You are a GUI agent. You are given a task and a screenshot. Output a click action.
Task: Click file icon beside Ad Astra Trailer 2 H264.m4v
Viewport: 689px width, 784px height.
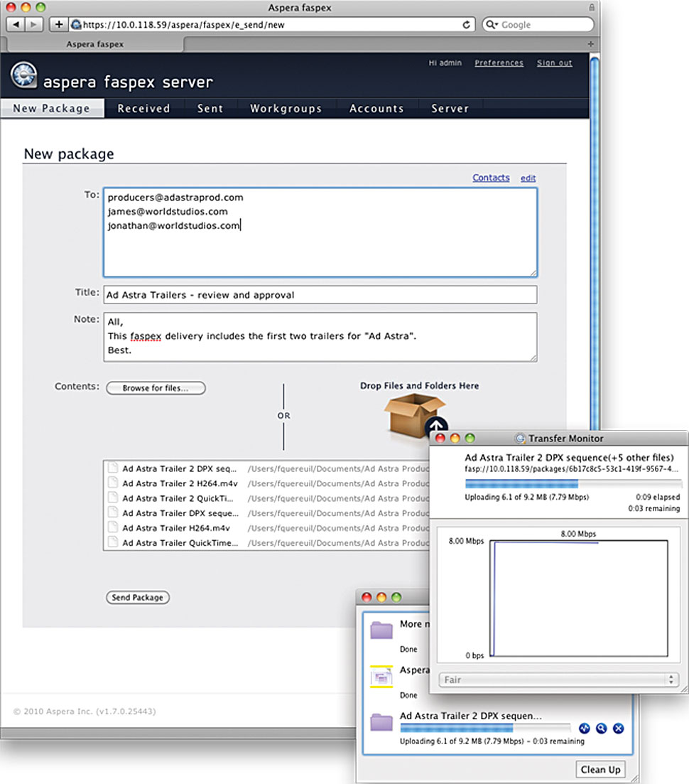pos(113,483)
